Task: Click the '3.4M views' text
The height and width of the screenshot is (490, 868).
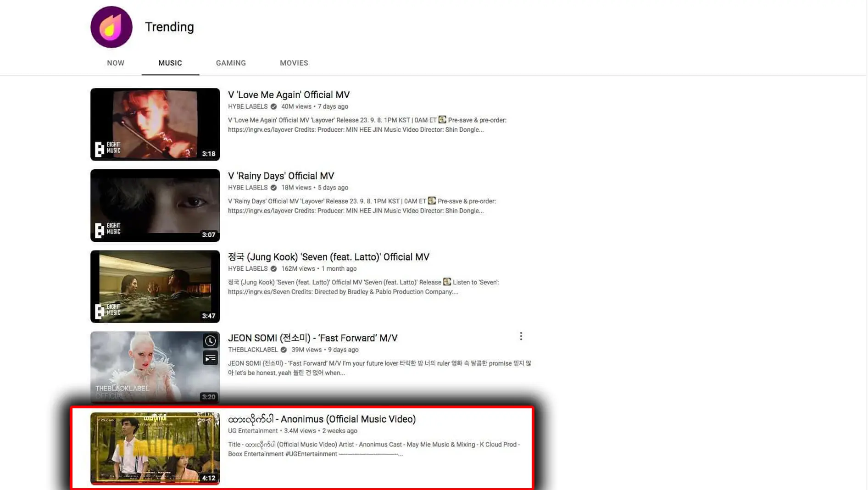Action: pyautogui.click(x=300, y=431)
